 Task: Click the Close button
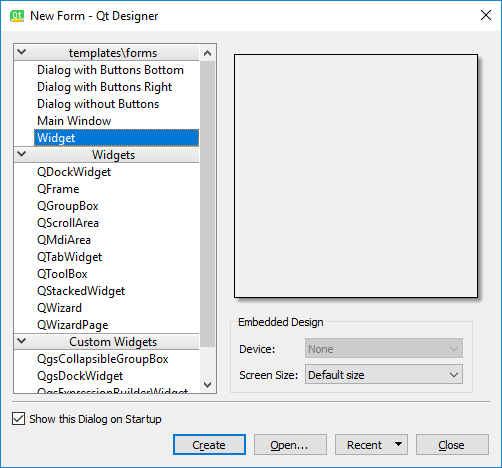pos(452,445)
